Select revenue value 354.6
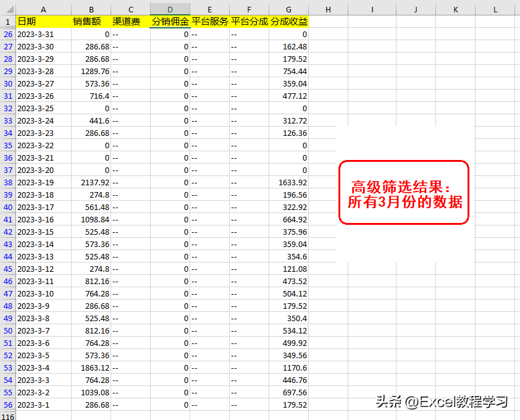The height and width of the screenshot is (420, 520). pos(289,256)
